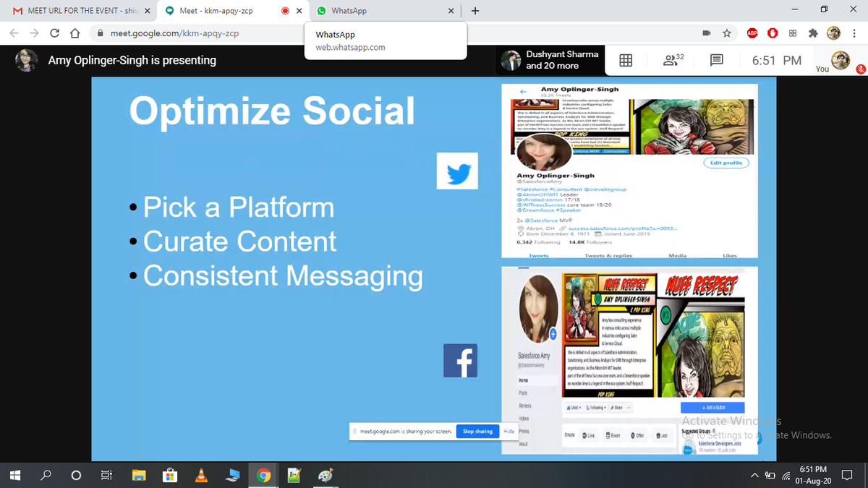Open File Explorer from the taskbar

click(x=139, y=475)
